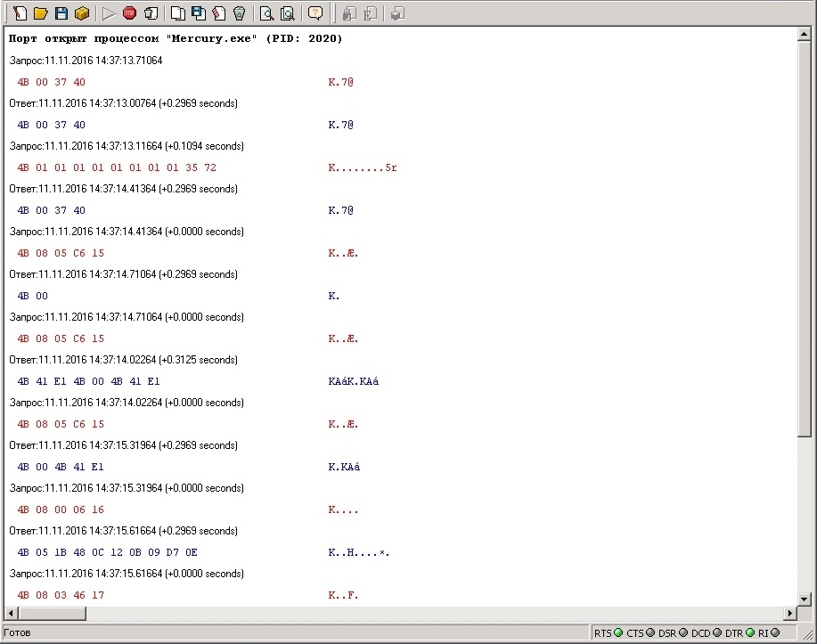Viewport: 817px width, 644px height.
Task: Click the find next magnifier icon
Action: (x=288, y=13)
